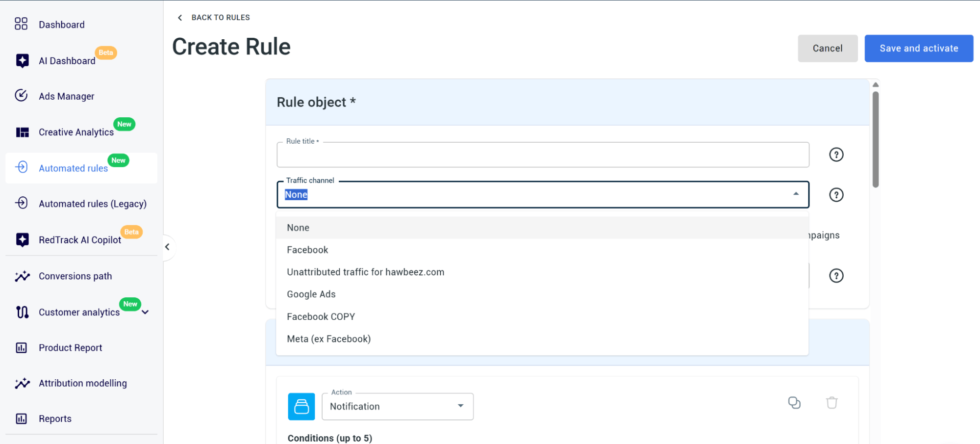Screen dimensions: 980x444
Task: Click the blue notification action icon
Action: pyautogui.click(x=302, y=407)
